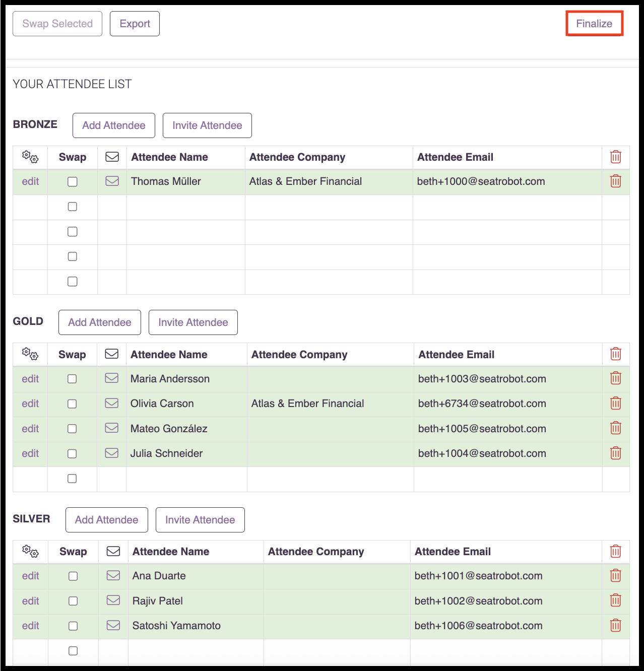Email Olivia Carson via envelope icon
This screenshot has height=671, width=644.
pyautogui.click(x=112, y=403)
